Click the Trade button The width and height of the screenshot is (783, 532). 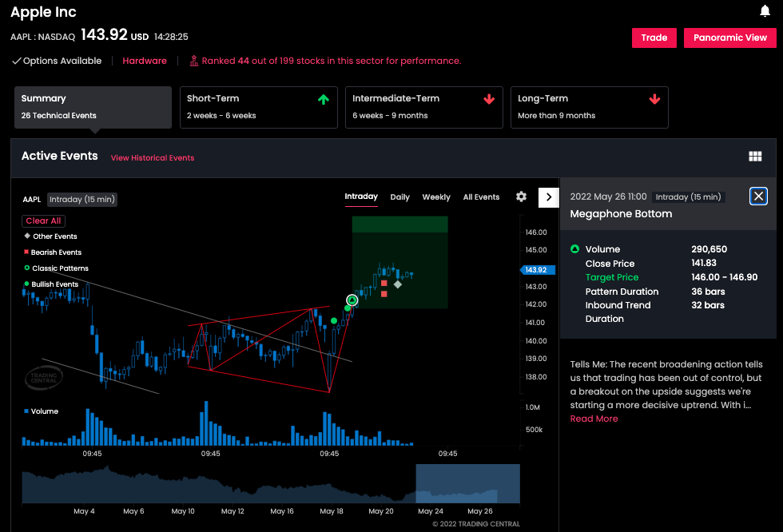click(654, 38)
